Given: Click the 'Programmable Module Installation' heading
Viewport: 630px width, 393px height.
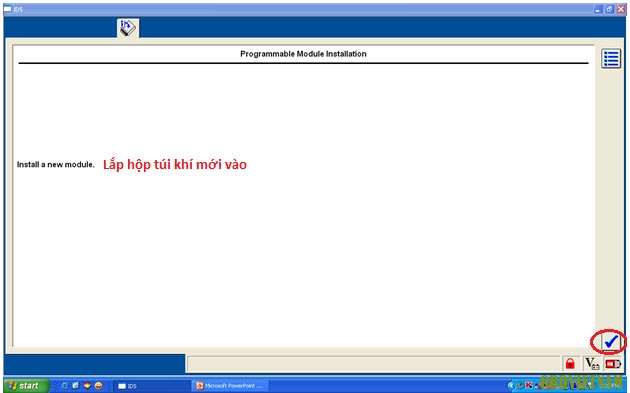Looking at the screenshot, I should point(303,54).
